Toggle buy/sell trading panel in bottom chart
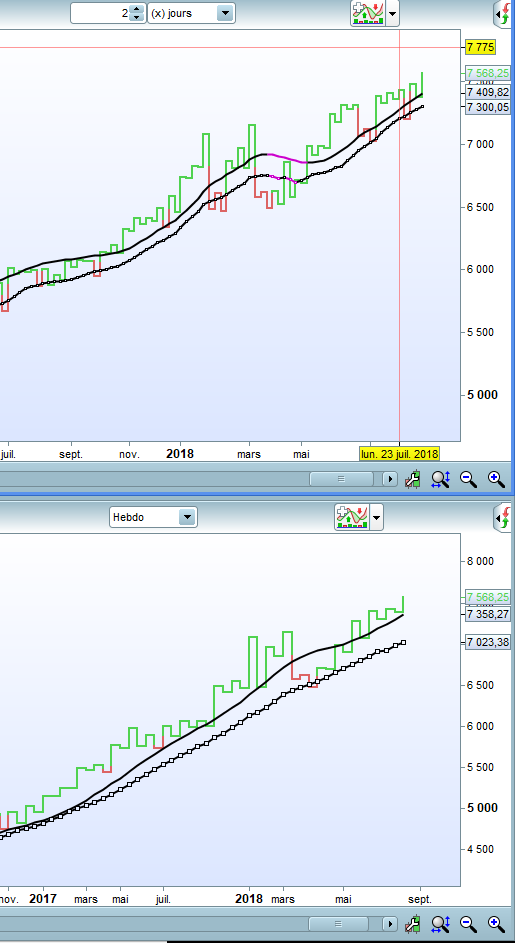Viewport: 515px width, 943px height. pos(503,517)
